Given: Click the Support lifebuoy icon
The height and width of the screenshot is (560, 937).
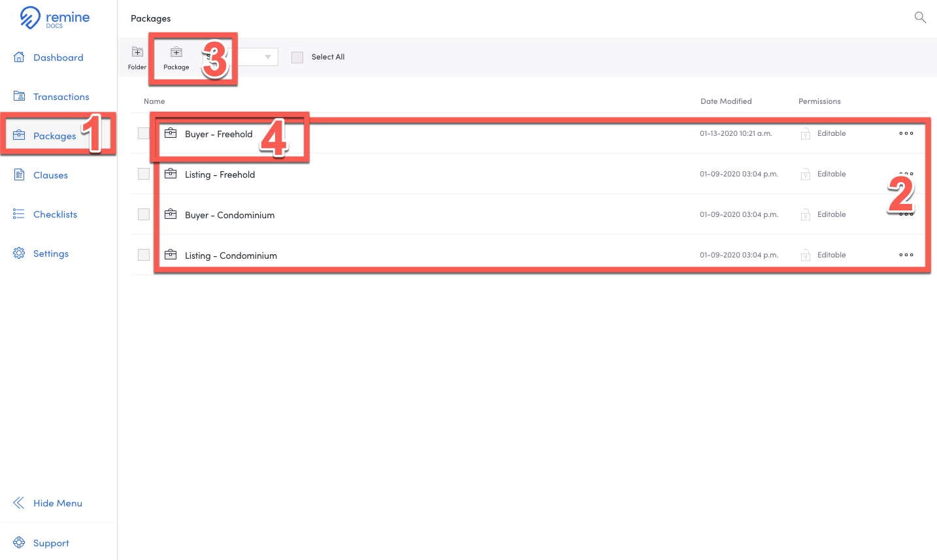Looking at the screenshot, I should pyautogui.click(x=19, y=542).
